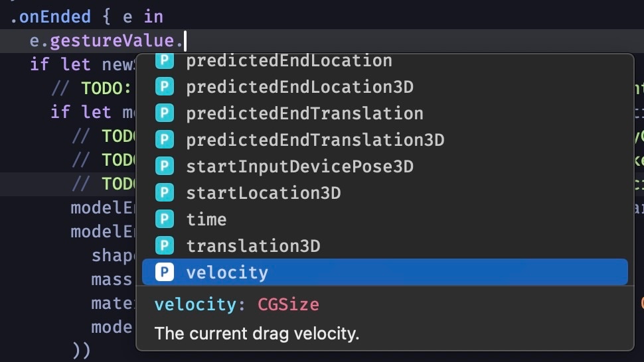Screen dimensions: 644x362
Task: Click the property icon beside predictedEndLocation
Action: [x=164, y=61]
